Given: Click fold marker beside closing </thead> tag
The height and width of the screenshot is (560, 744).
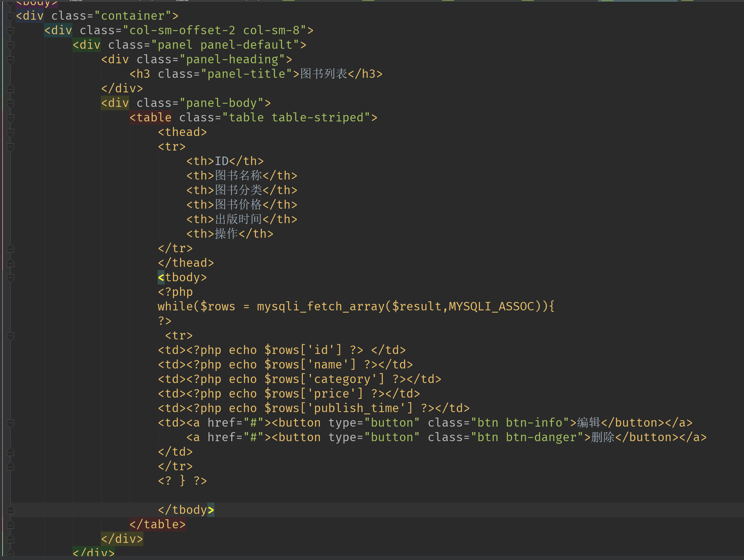Looking at the screenshot, I should [x=10, y=263].
